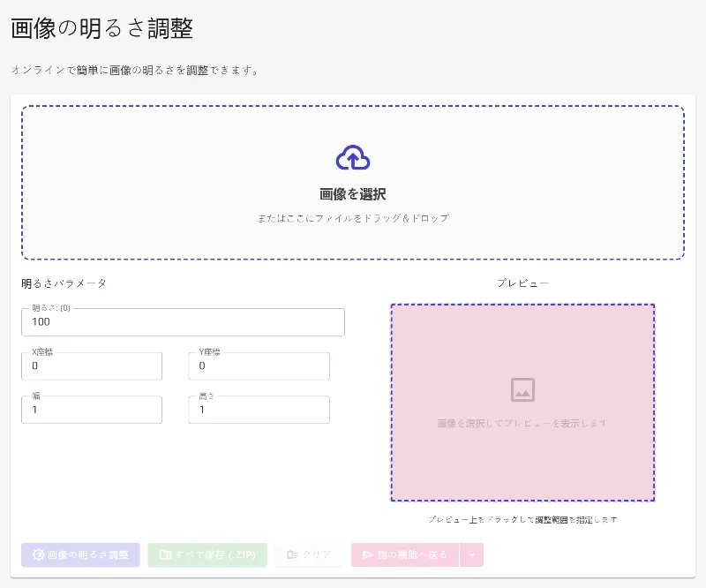Click the X座標 input field
The width and height of the screenshot is (706, 588).
point(92,366)
